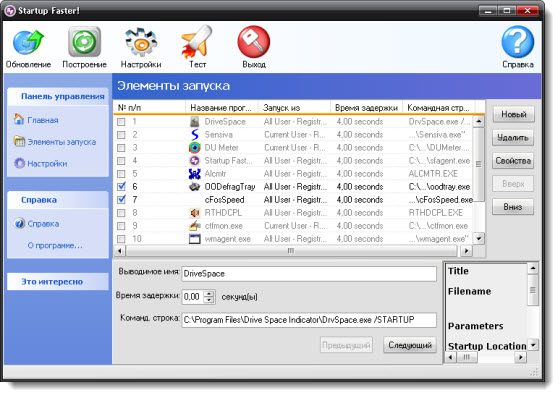Open the Настройки gear toolbar icon
Image resolution: width=560 pixels, height=397 pixels.
(x=141, y=42)
